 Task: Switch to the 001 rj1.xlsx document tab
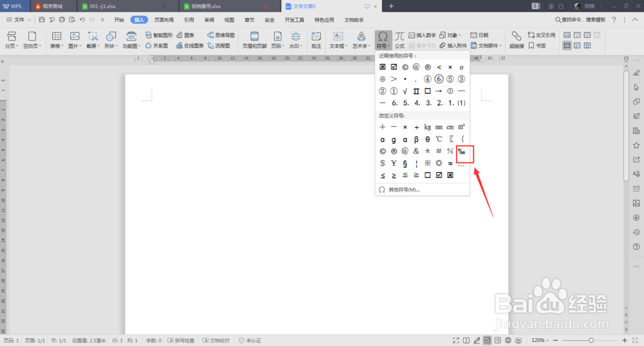[x=128, y=6]
